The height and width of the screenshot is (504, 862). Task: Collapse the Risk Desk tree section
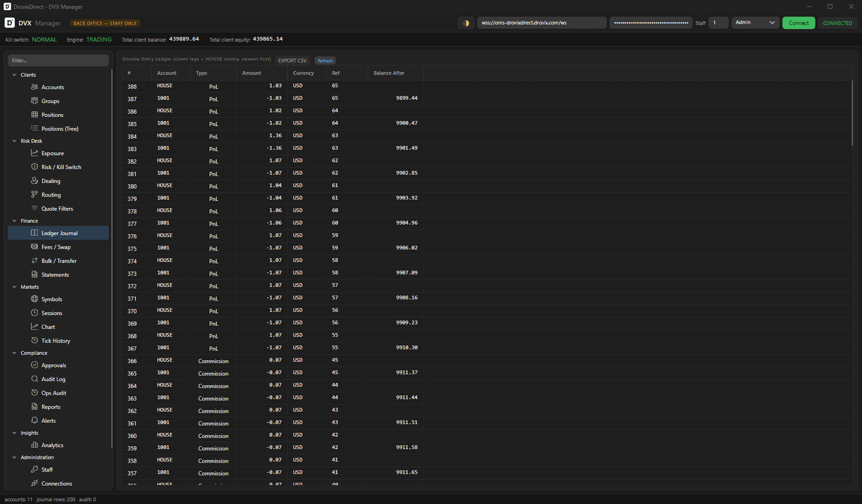coord(15,141)
